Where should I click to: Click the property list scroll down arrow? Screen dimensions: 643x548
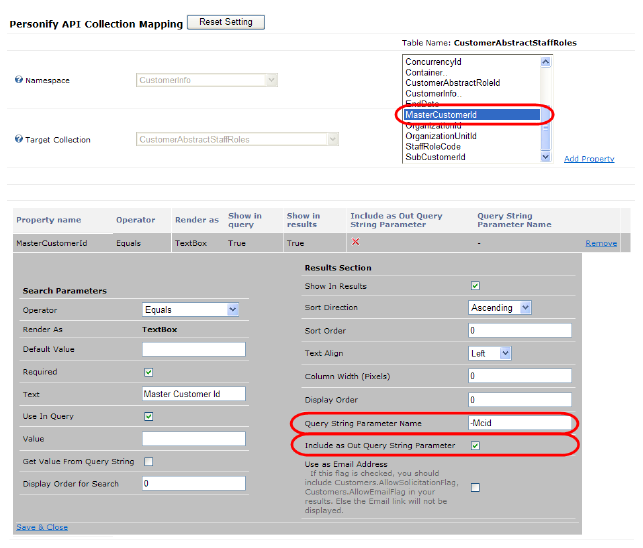[545, 157]
